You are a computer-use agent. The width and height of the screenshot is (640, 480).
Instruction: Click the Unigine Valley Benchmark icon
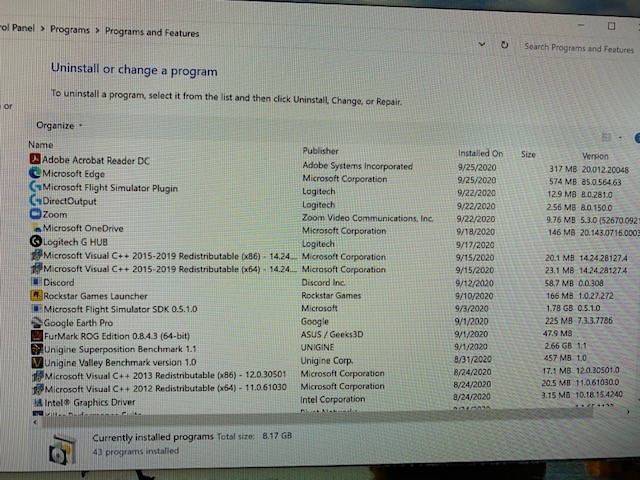[x=38, y=362]
